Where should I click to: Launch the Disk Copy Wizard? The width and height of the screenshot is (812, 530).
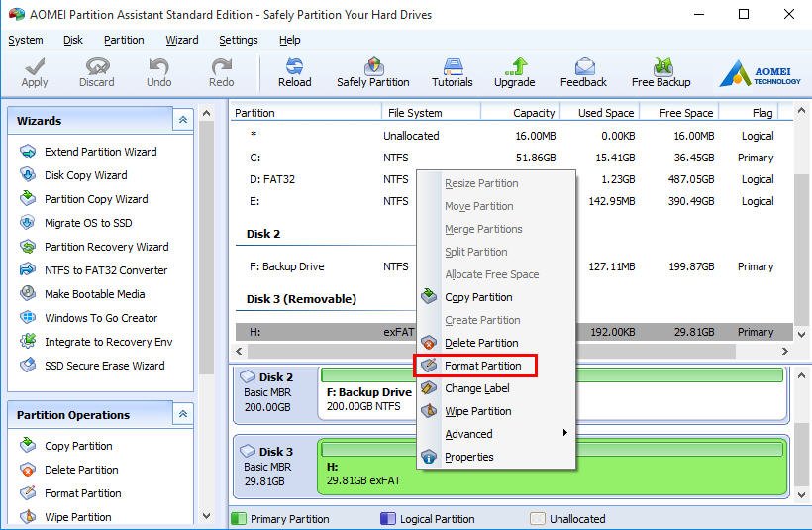point(85,175)
